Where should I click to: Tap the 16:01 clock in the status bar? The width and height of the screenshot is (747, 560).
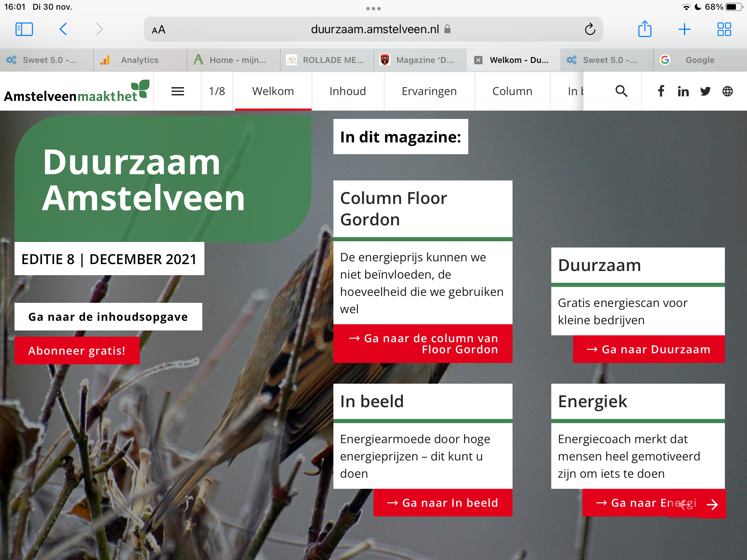pyautogui.click(x=15, y=7)
